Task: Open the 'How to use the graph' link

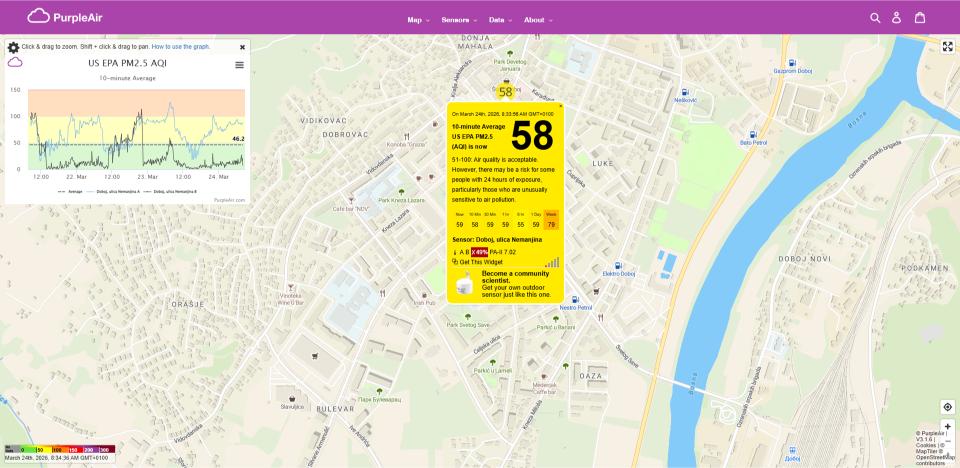Action: 181,47
